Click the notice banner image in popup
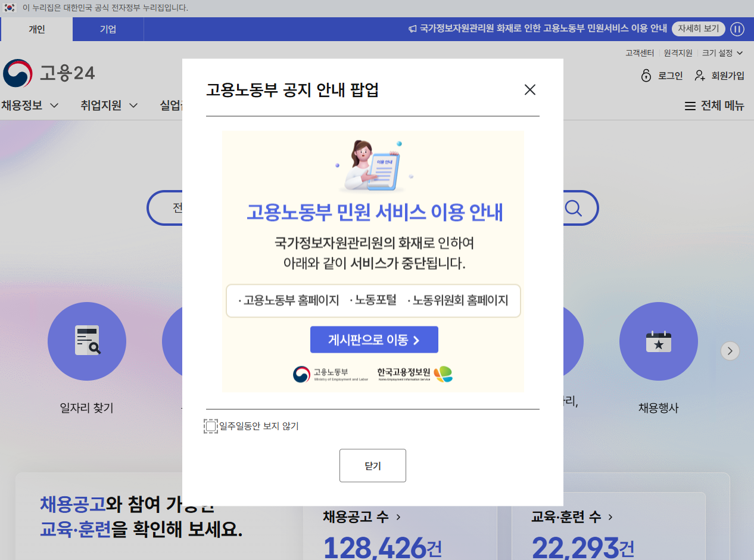This screenshot has width=754, height=560. [x=373, y=262]
